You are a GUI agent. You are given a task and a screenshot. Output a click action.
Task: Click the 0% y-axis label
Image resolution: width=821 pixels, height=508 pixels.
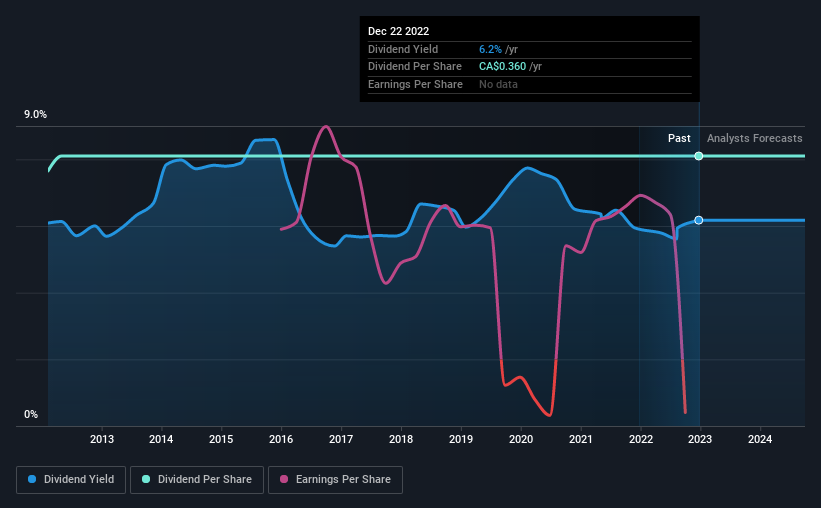(x=31, y=414)
